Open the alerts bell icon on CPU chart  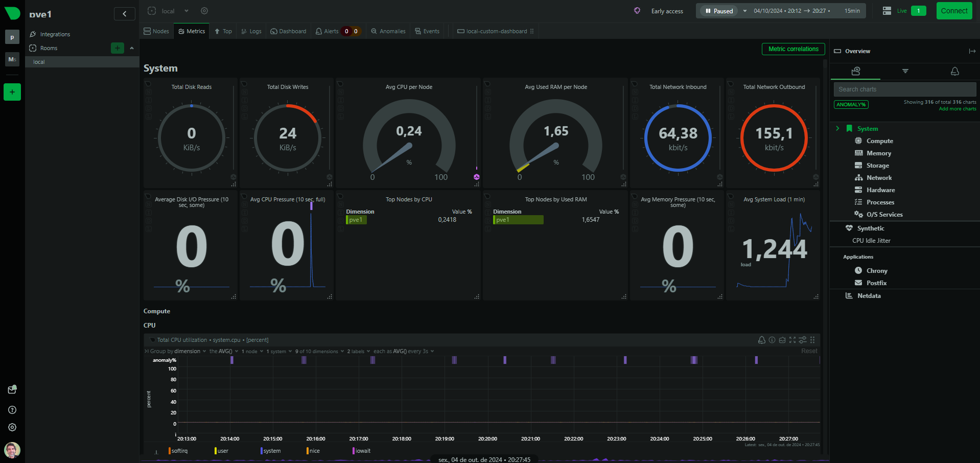[x=762, y=340]
